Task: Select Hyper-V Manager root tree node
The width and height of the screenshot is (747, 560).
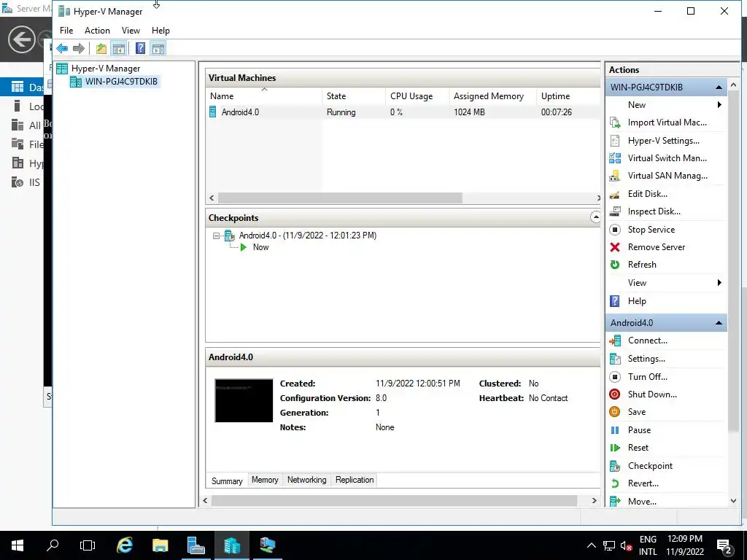Action: point(106,69)
